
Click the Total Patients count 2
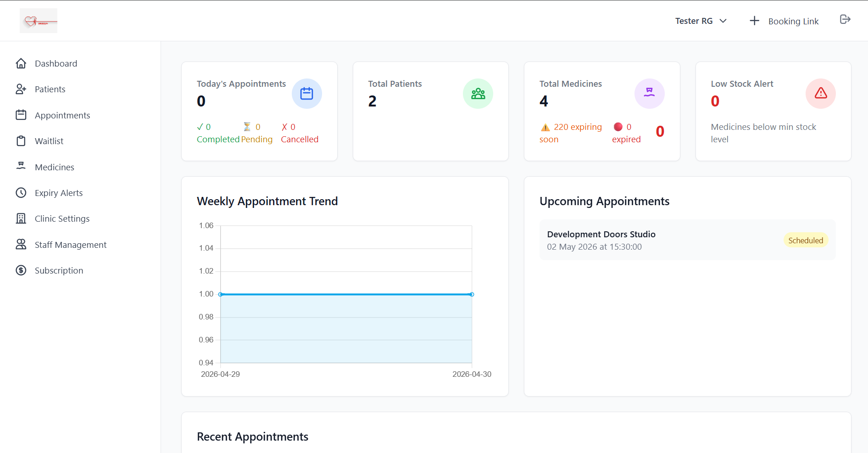pos(372,101)
